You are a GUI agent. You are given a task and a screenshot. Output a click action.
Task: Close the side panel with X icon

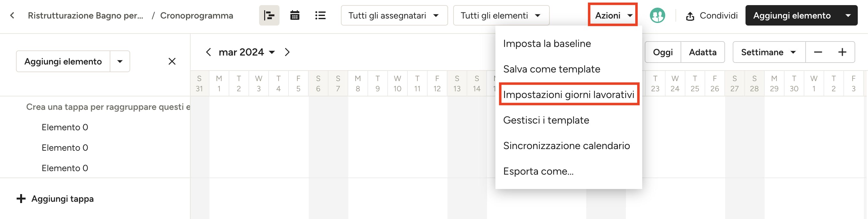172,61
